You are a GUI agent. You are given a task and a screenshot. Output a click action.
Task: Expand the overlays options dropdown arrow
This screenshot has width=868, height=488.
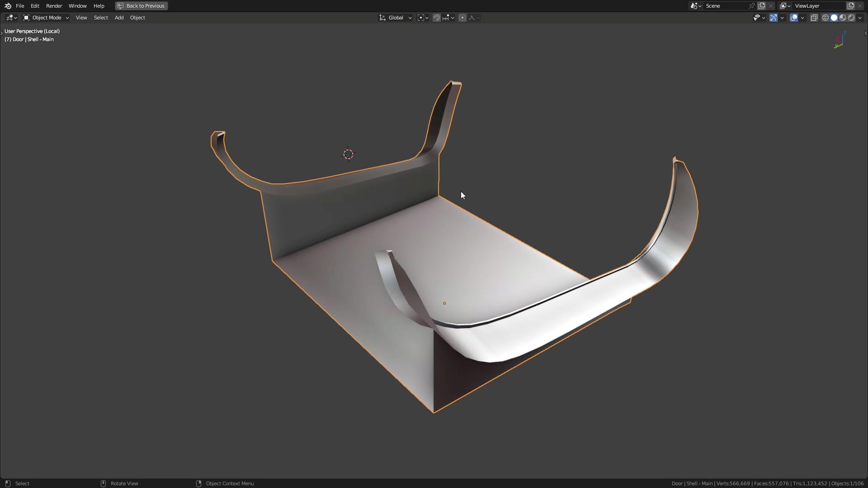tap(802, 18)
